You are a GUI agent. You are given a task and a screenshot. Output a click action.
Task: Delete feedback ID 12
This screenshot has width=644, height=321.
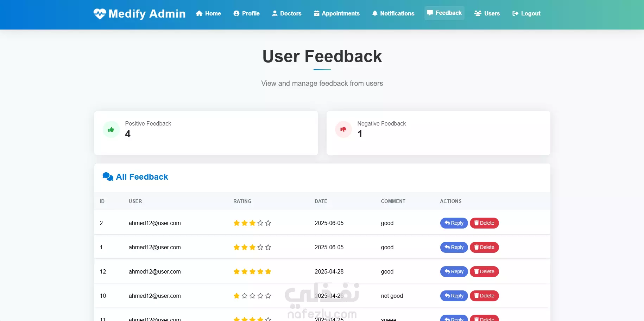484,271
